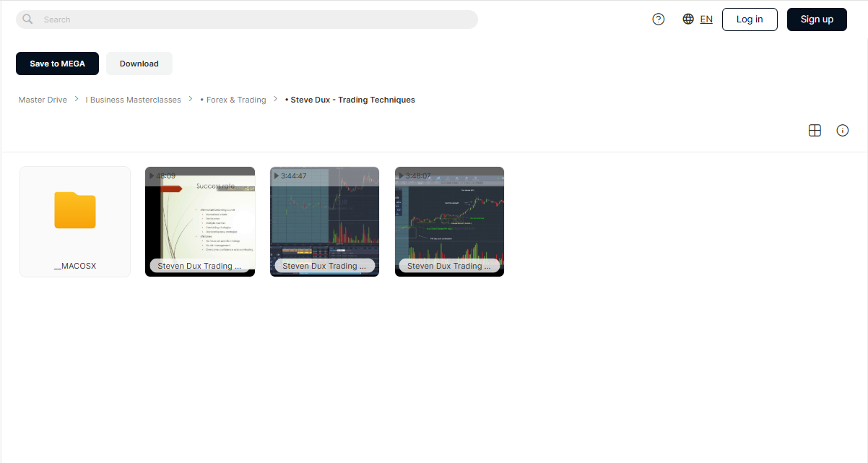Click the Download button

139,64
